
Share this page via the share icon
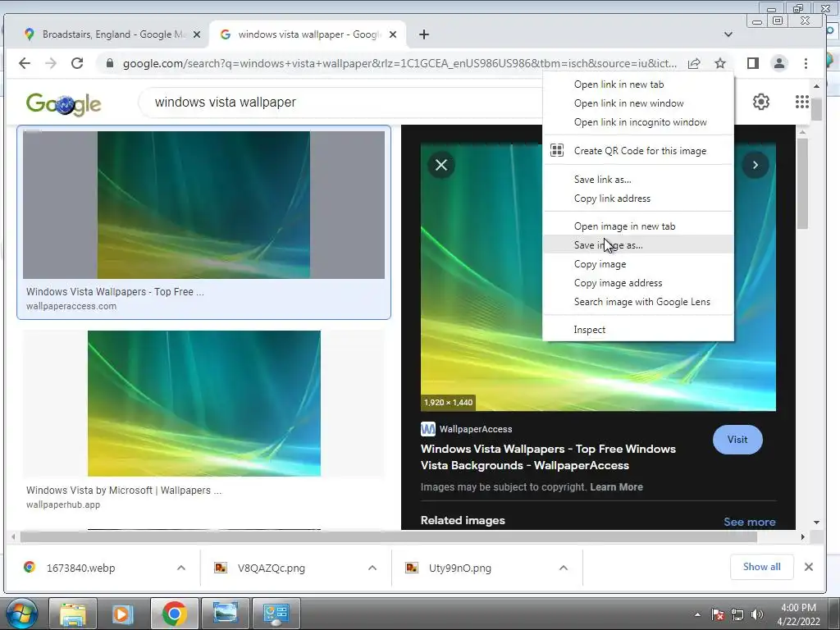(694, 63)
